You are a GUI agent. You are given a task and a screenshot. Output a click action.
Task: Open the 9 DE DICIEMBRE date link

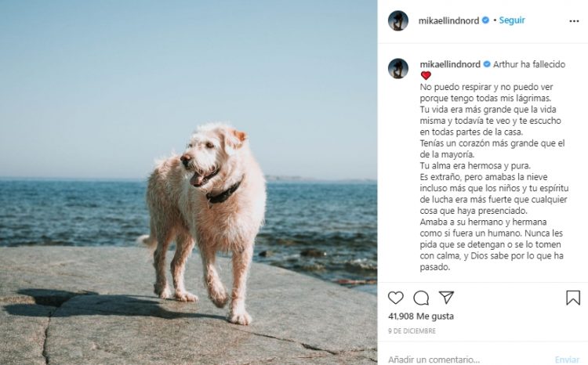click(412, 331)
